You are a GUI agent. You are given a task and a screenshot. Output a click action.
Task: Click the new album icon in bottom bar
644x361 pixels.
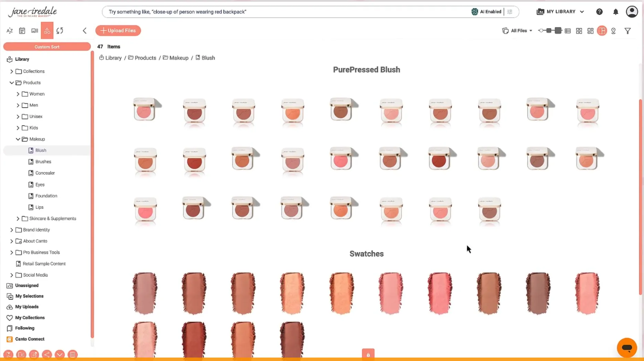pyautogui.click(x=8, y=354)
